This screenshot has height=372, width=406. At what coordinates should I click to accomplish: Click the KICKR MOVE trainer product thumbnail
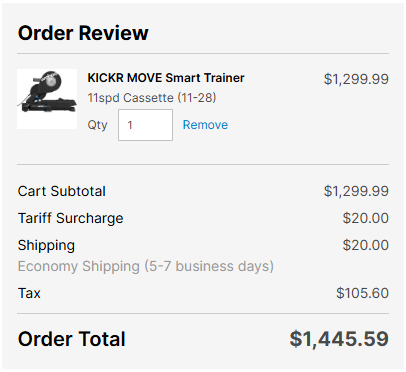click(x=47, y=99)
